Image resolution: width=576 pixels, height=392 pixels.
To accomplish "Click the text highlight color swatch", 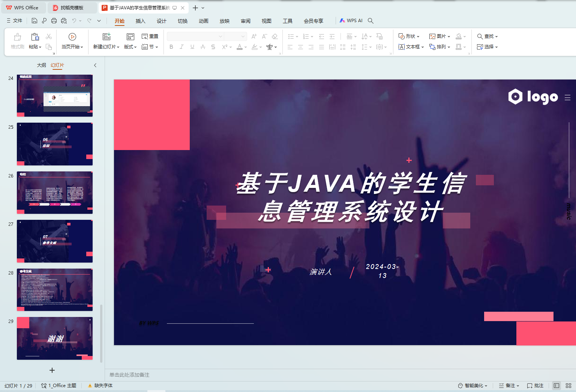I will click(255, 47).
